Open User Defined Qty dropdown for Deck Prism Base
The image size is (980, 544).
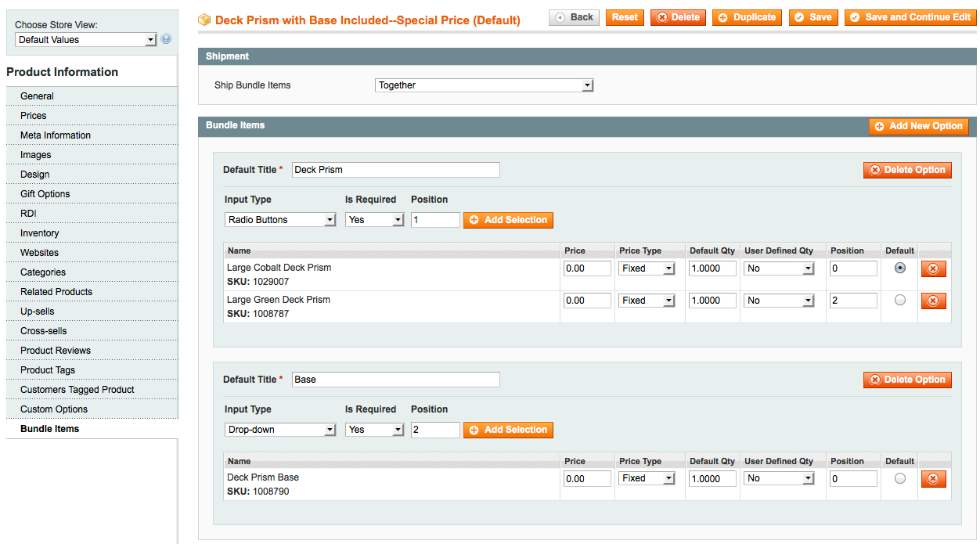coord(780,478)
